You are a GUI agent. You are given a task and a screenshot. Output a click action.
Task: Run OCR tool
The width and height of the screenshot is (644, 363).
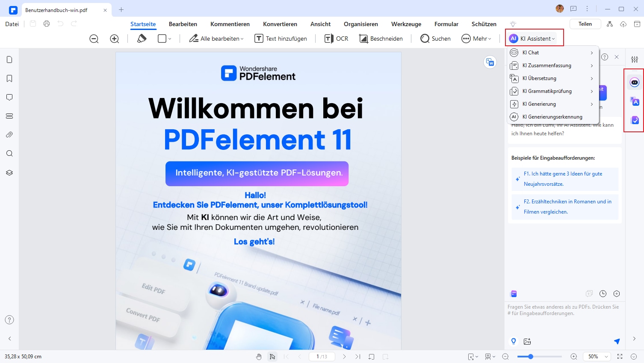(x=337, y=39)
